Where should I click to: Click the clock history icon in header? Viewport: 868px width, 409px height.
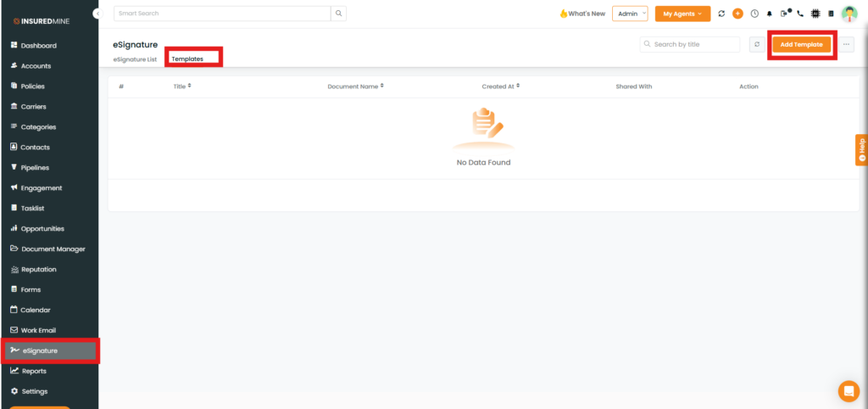tap(754, 14)
